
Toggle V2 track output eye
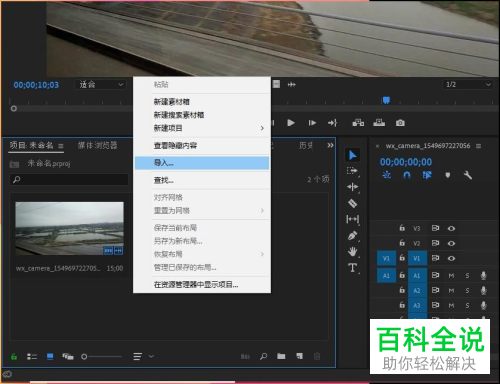click(451, 243)
